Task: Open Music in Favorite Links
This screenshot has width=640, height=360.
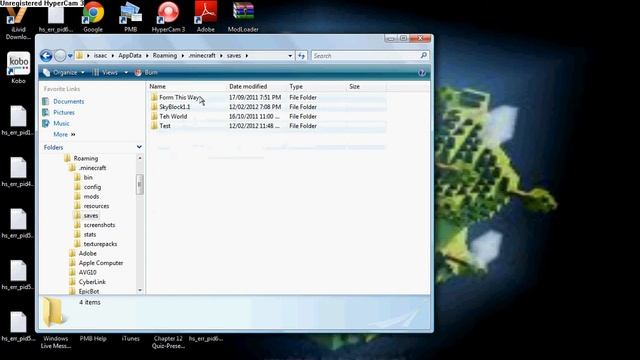Action: (61, 123)
